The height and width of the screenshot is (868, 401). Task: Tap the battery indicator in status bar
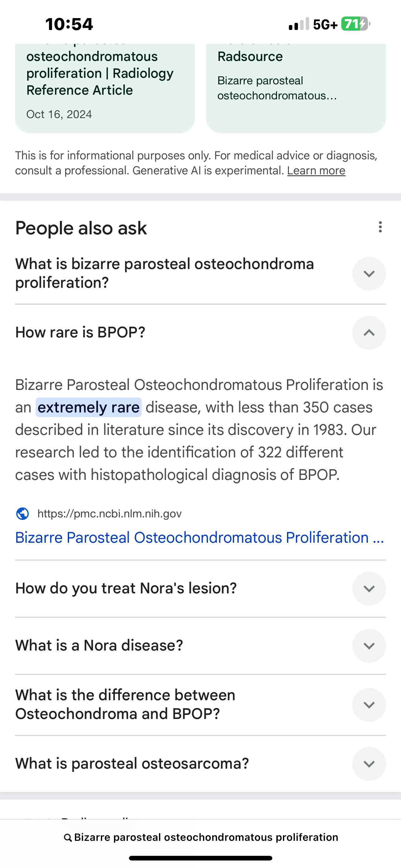coord(355,24)
